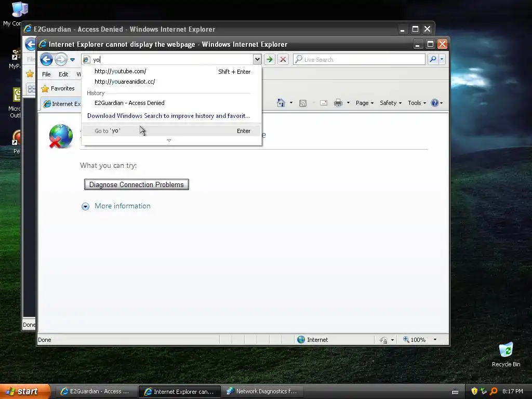Expand More information arrow icon
The width and height of the screenshot is (532, 399).
pyautogui.click(x=86, y=206)
